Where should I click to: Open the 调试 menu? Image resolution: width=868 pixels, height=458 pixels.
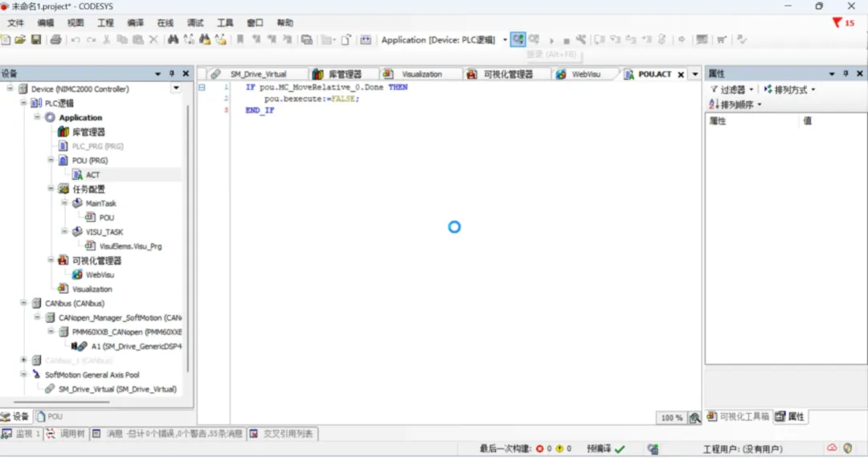[x=194, y=22]
